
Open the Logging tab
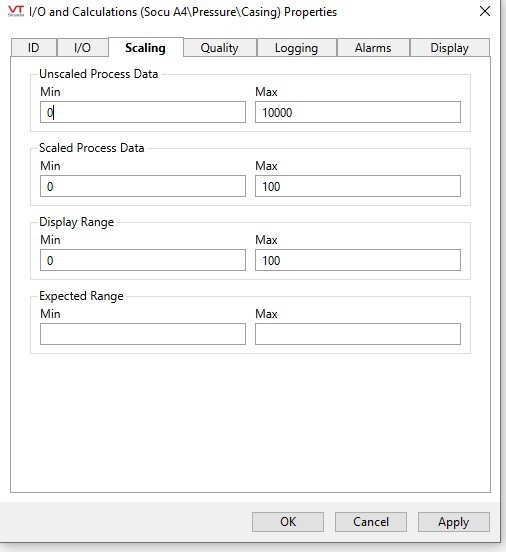click(296, 48)
